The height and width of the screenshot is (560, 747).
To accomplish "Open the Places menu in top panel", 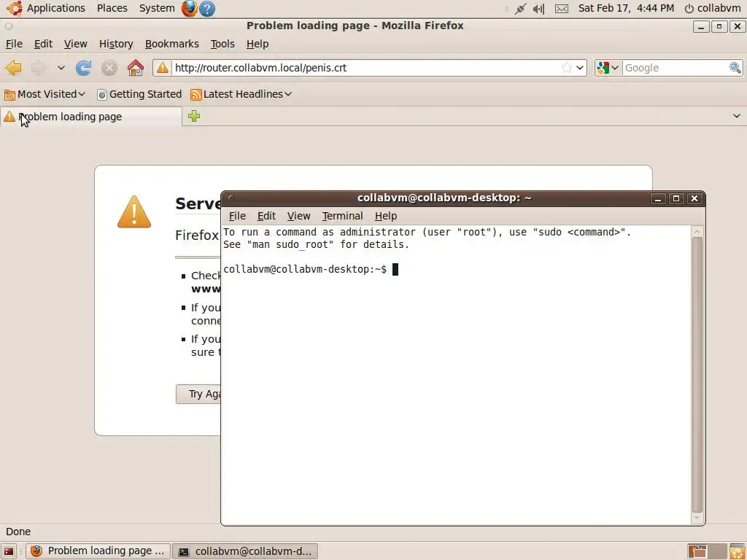I will 112,8.
